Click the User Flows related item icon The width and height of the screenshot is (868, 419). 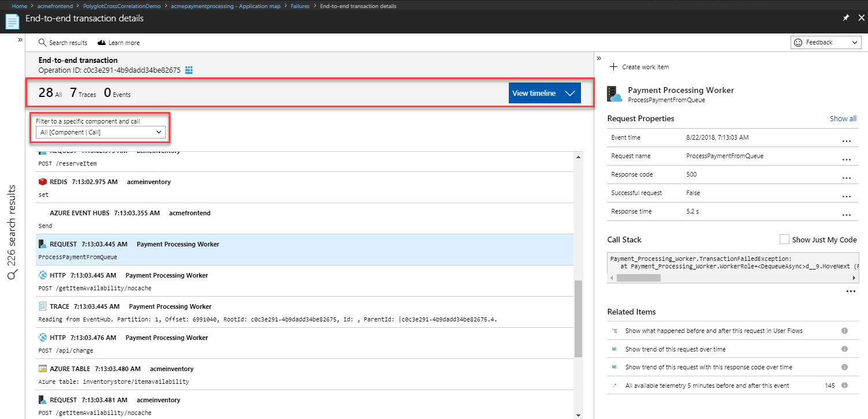pyautogui.click(x=614, y=331)
